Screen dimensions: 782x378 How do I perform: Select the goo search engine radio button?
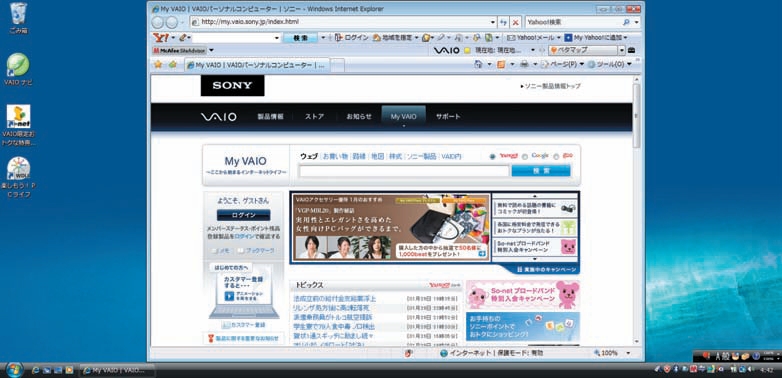click(x=556, y=157)
